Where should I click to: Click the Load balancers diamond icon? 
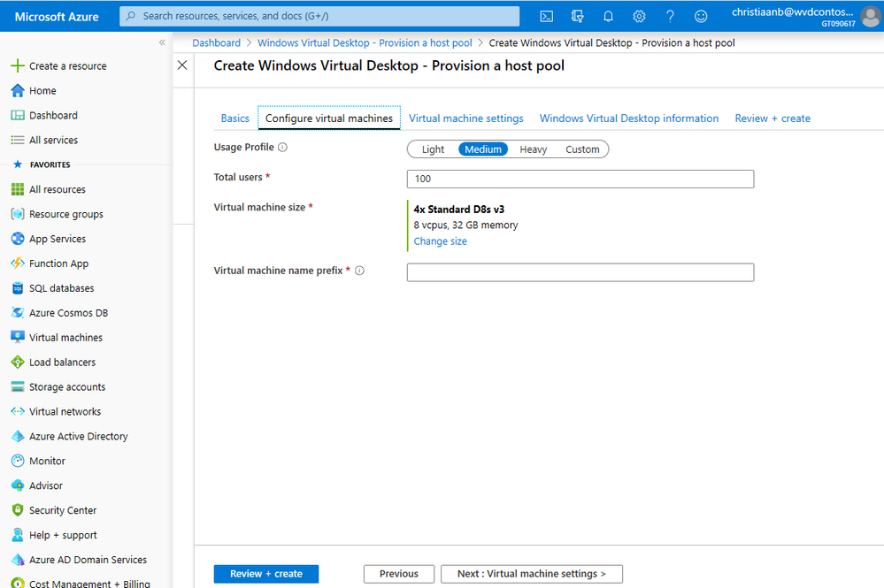coord(18,363)
